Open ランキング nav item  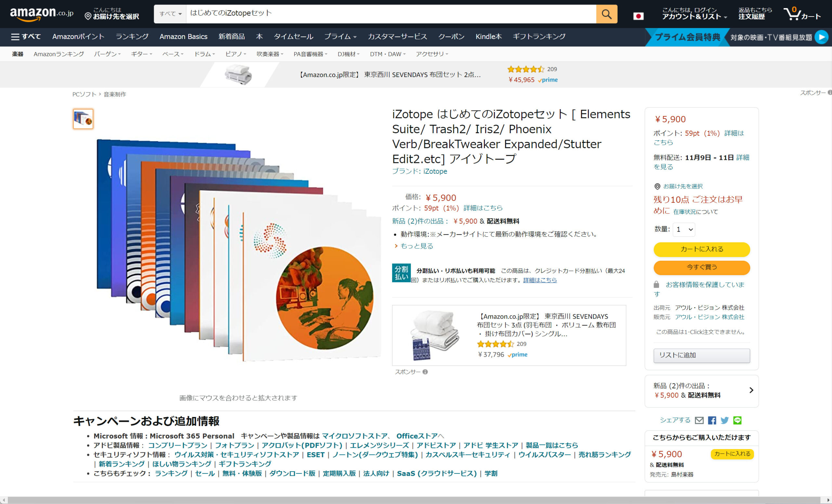coord(132,37)
